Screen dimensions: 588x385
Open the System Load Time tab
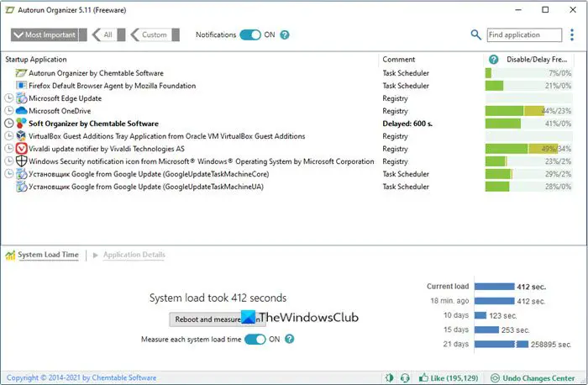point(48,255)
